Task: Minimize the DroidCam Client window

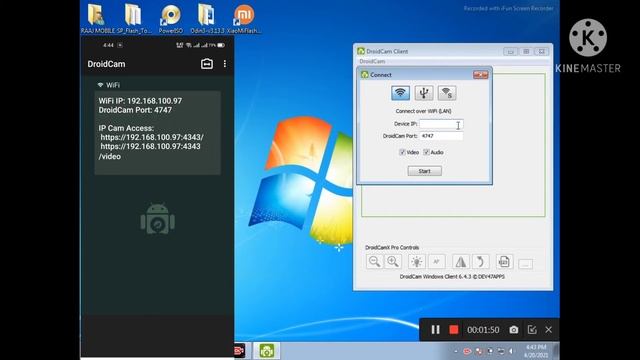Action: click(510, 51)
